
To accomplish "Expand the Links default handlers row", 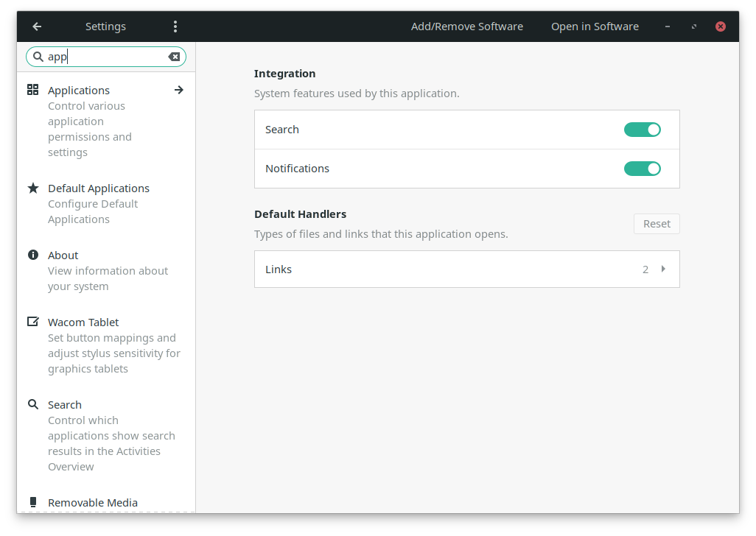I will tap(466, 269).
